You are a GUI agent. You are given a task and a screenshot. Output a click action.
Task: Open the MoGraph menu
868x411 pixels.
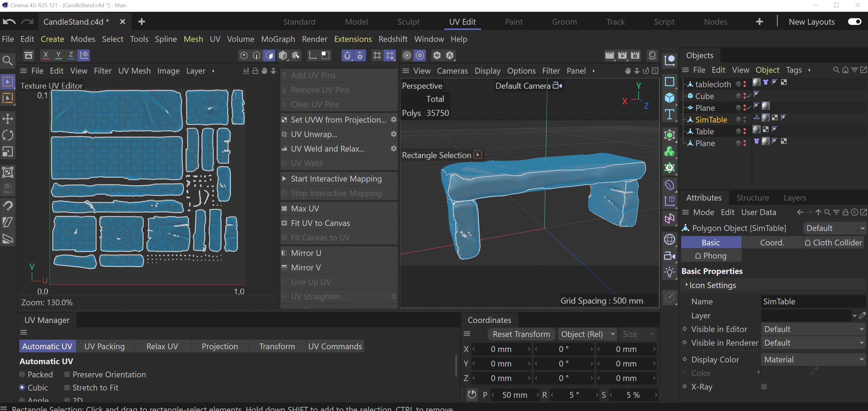[x=278, y=39]
